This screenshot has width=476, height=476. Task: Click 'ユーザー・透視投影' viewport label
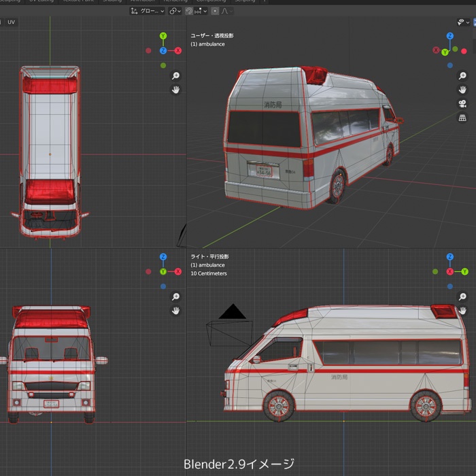click(212, 36)
